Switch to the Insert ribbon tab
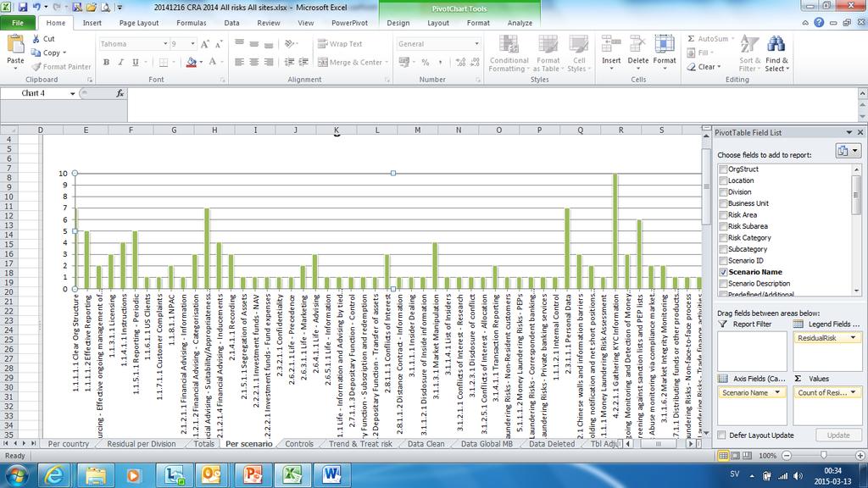 click(x=92, y=23)
